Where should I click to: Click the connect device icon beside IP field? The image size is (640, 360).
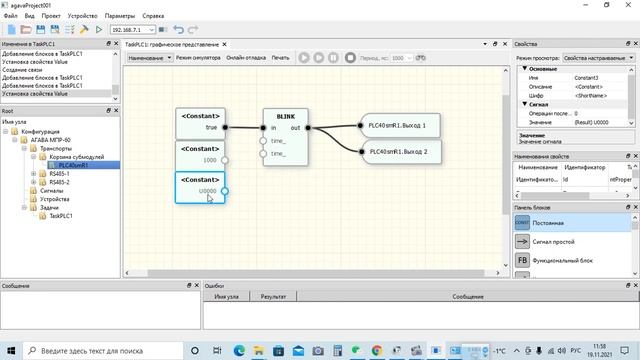(162, 29)
